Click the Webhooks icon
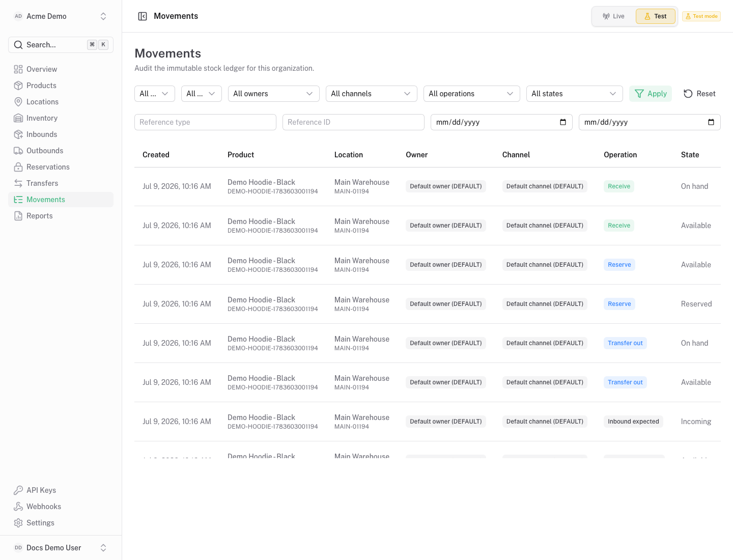Image resolution: width=733 pixels, height=560 pixels. coord(18,507)
